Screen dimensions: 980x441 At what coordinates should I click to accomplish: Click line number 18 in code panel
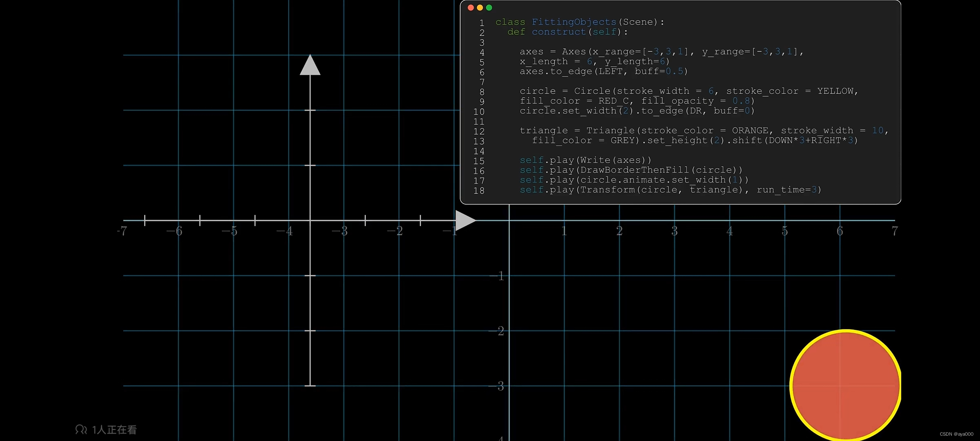[x=479, y=191]
